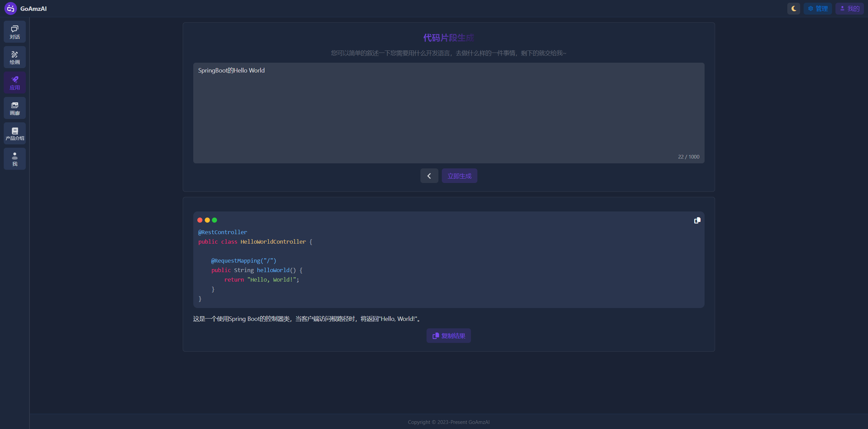
Task: Open the 画廊 gallery sidebar icon
Action: click(x=15, y=108)
